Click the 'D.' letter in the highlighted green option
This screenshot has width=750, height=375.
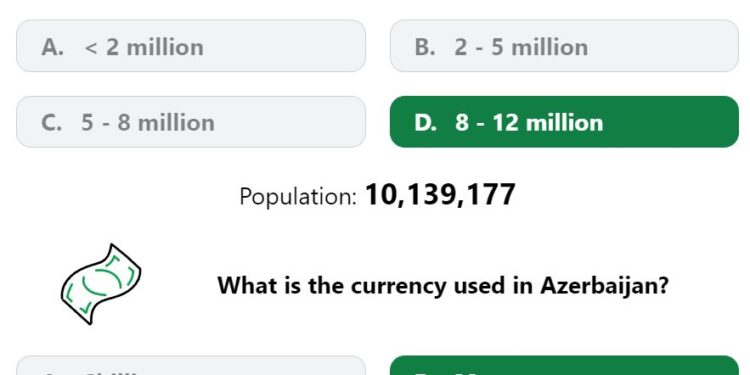[426, 122]
